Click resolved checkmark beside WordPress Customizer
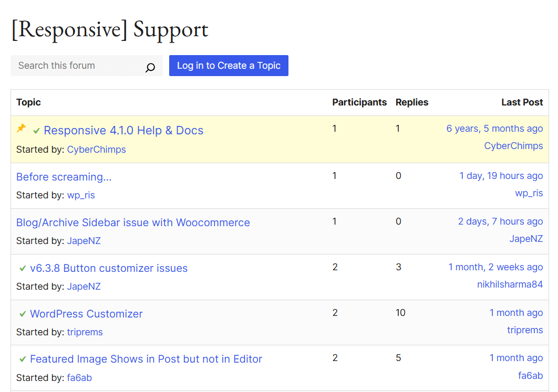 [x=23, y=314]
